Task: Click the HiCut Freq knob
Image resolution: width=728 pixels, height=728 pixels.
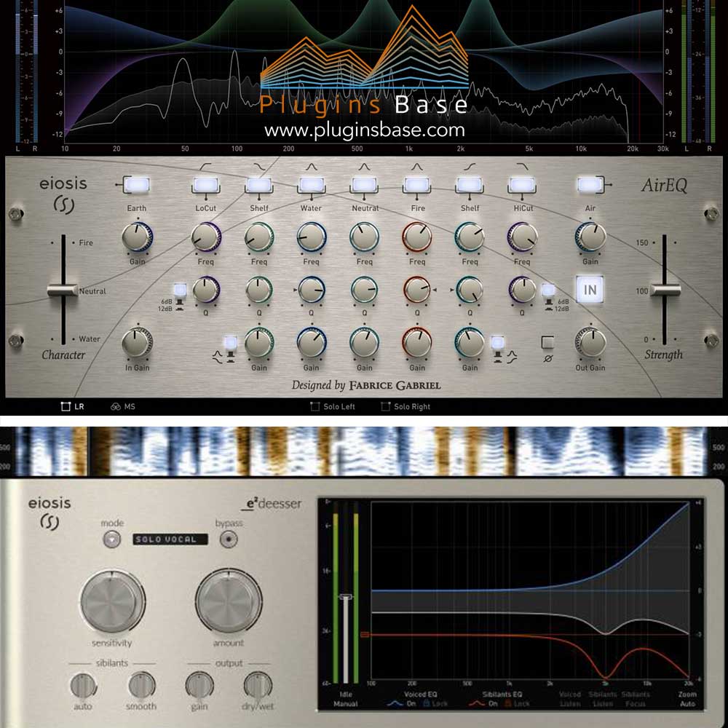Action: [x=522, y=237]
